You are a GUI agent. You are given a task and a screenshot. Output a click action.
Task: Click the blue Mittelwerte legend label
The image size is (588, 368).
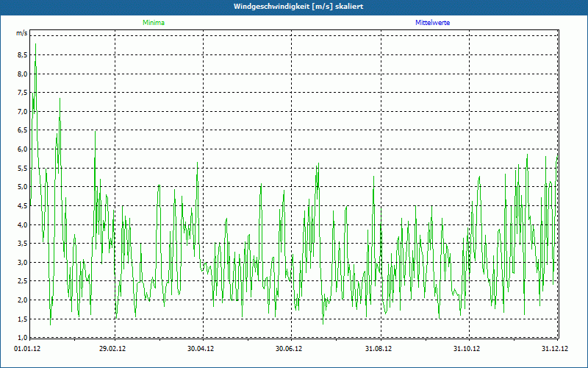(x=432, y=23)
